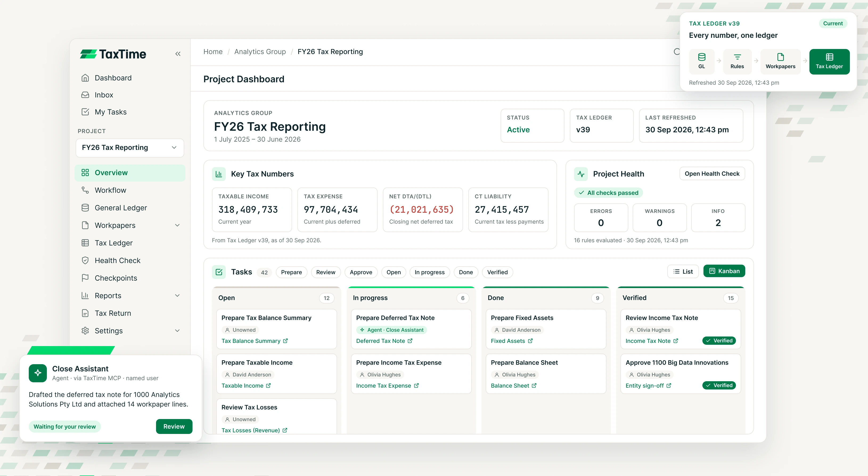868x476 pixels.
Task: Click the Close Assistant sparkle icon
Action: 38,373
